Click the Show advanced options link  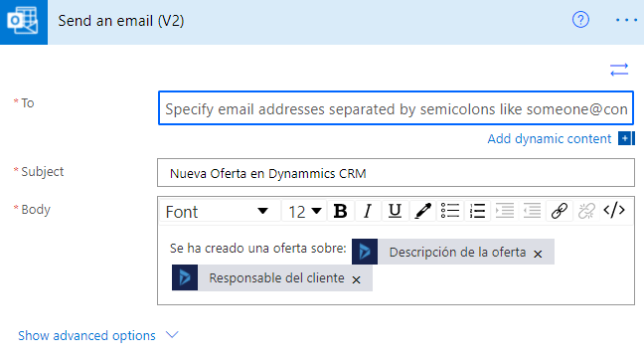(x=86, y=335)
